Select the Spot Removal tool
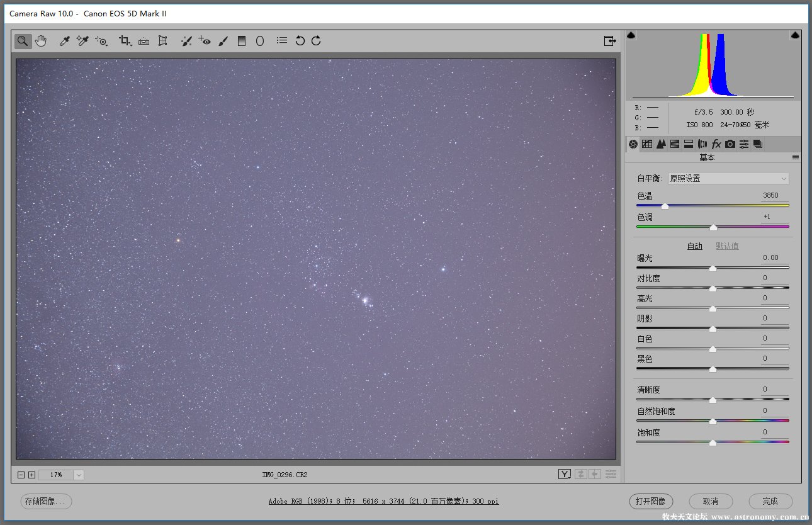 tap(186, 41)
